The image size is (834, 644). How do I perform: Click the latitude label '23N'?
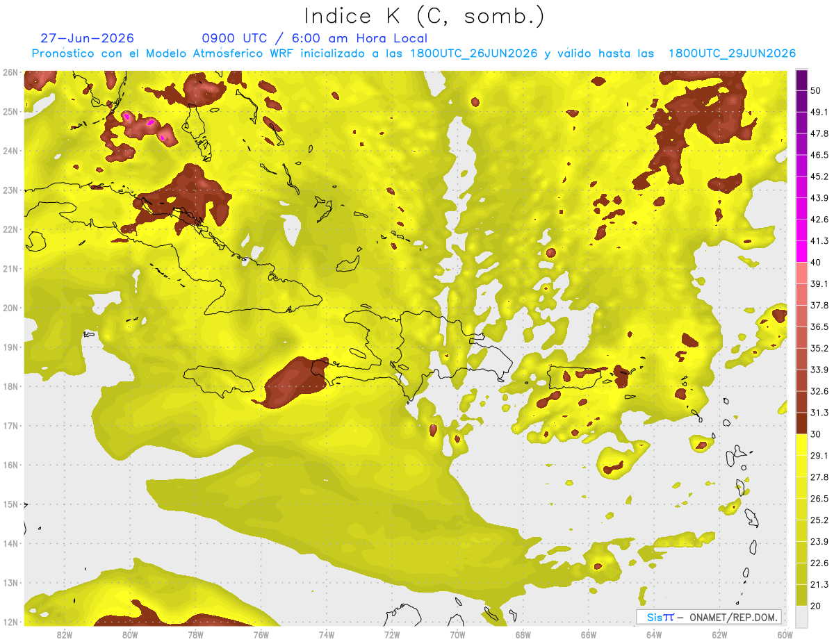(x=10, y=190)
